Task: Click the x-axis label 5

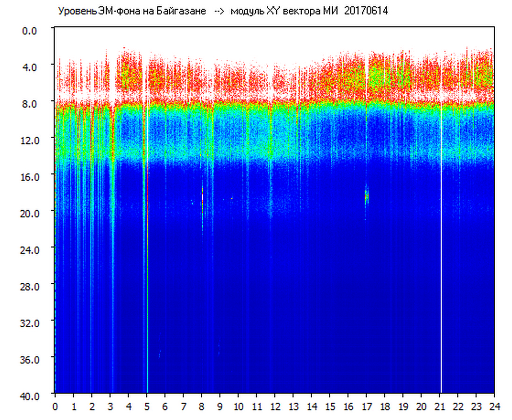Action: coord(147,406)
